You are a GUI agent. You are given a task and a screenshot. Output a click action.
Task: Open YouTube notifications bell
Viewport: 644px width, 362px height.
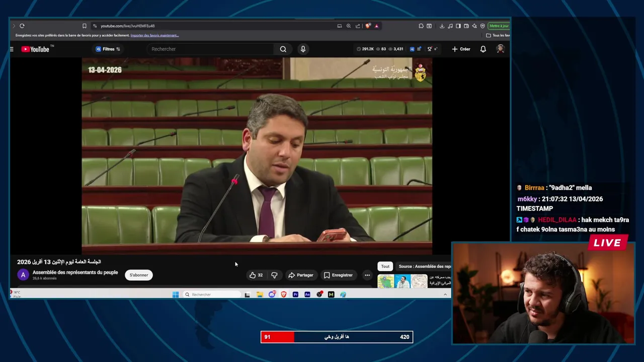click(x=483, y=49)
